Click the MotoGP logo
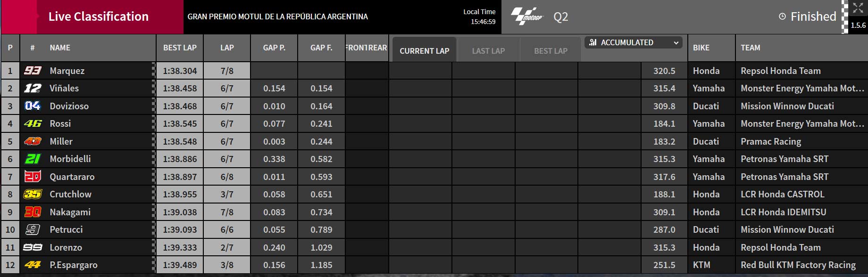 527,16
